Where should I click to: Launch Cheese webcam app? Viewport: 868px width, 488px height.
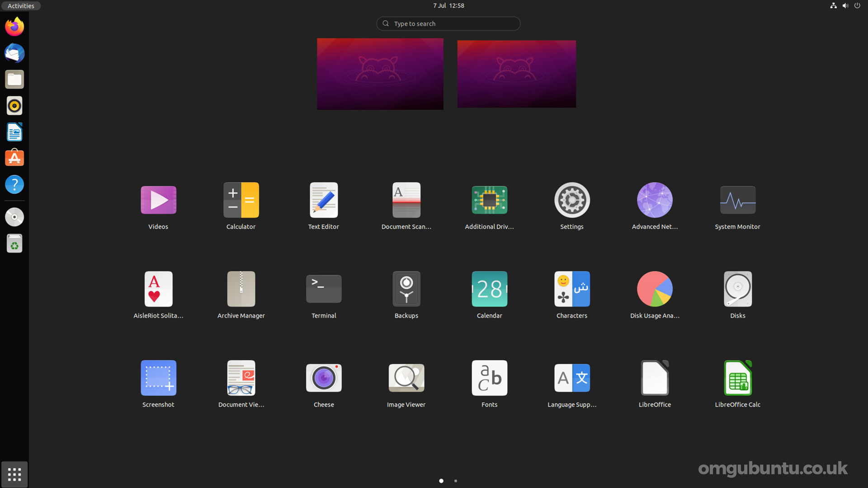324,377
